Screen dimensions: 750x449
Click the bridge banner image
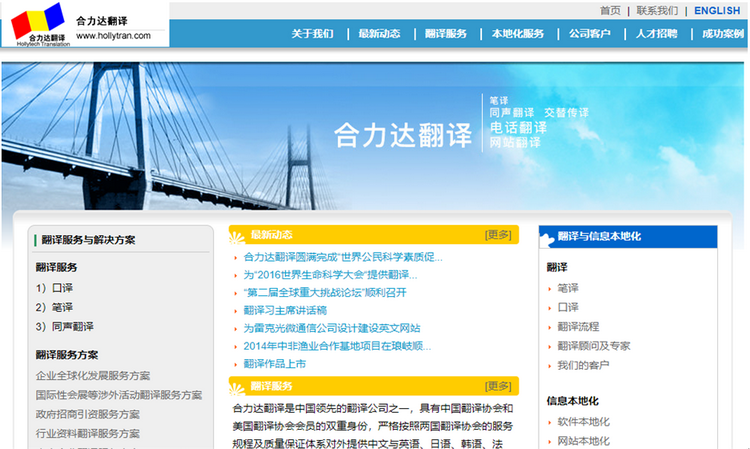coord(373,136)
